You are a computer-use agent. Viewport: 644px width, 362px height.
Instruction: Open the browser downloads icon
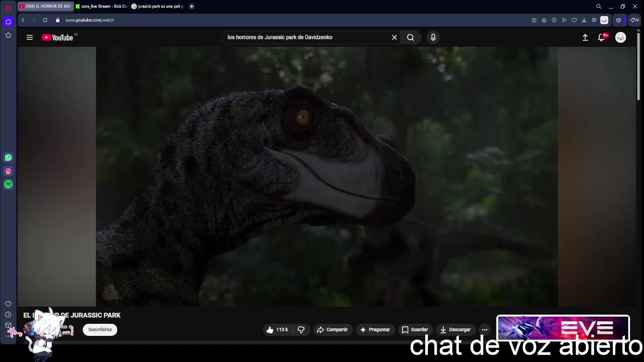point(584,20)
